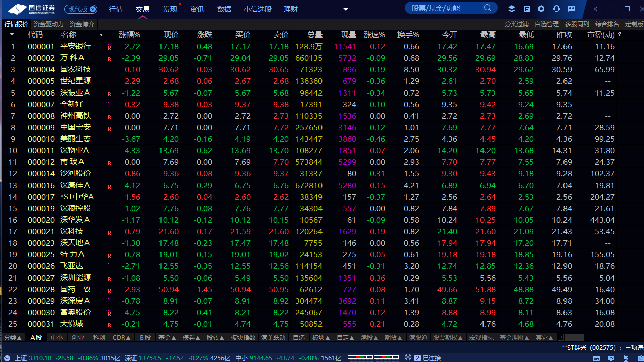The image size is (644, 362).
Task: Open the column header dropdown triangle
Action: [x=12, y=35]
